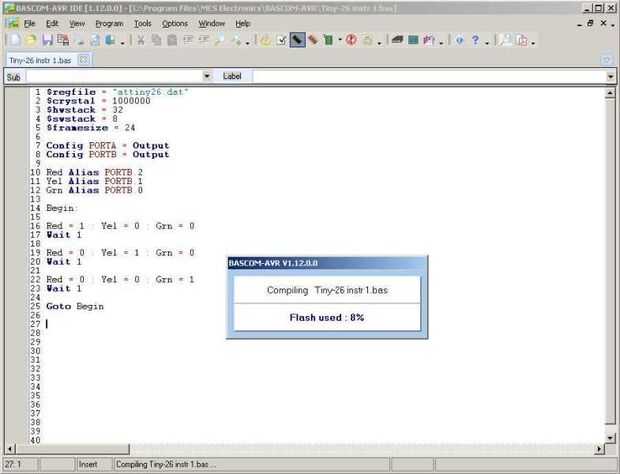Restore the document window with the MDI restore button
This screenshot has height=474, width=620.
pos(590,23)
